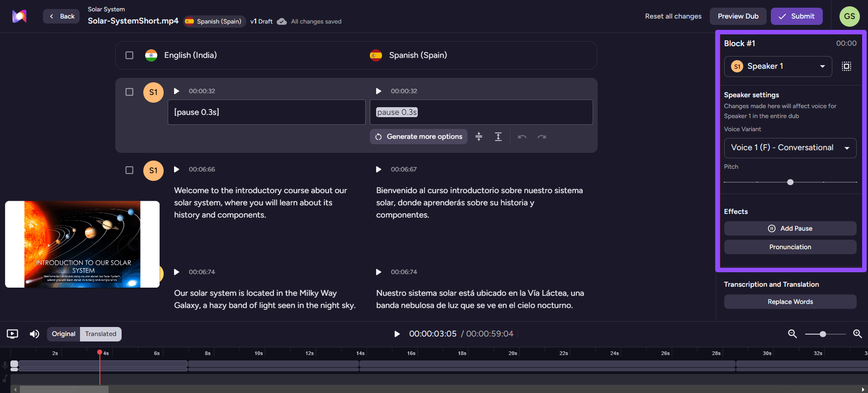
Task: Check the select-all checkbox beside English (India)
Action: point(129,55)
